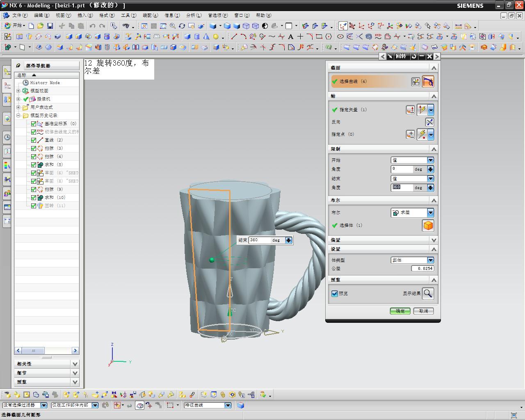Open the Tools menu
This screenshot has height=420, width=525.
tap(128, 15)
